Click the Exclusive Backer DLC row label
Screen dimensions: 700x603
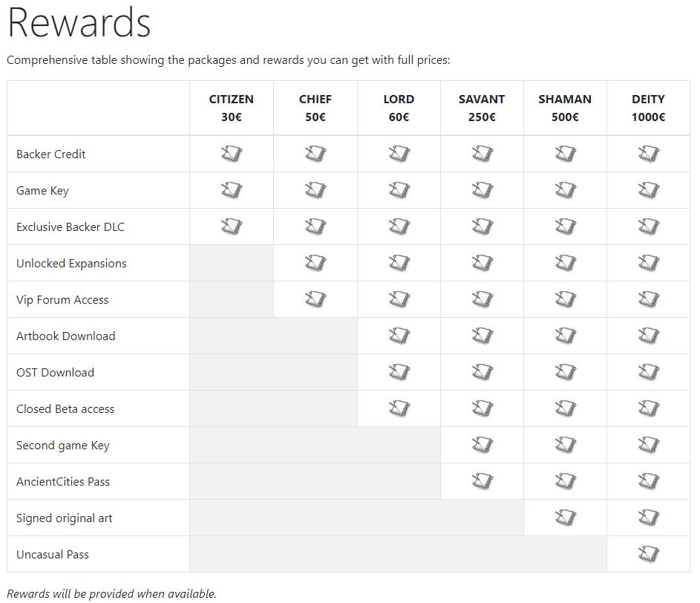[71, 227]
